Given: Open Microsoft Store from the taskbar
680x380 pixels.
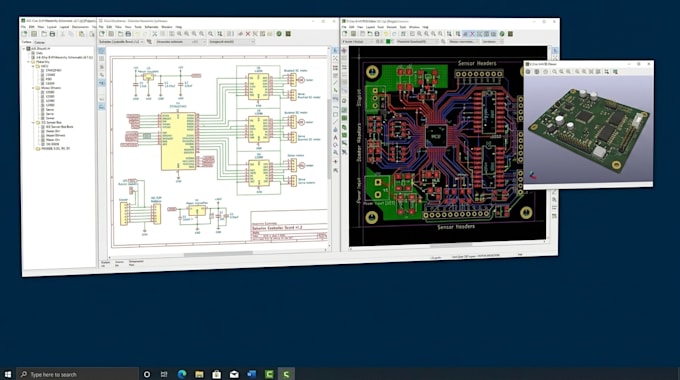Looking at the screenshot, I should pos(216,374).
